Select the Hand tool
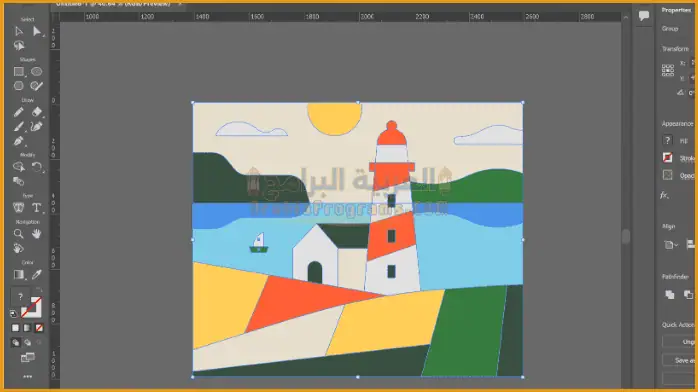Image resolution: width=698 pixels, height=392 pixels. pyautogui.click(x=37, y=234)
